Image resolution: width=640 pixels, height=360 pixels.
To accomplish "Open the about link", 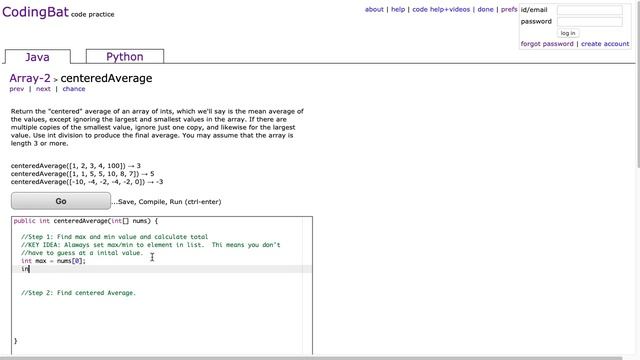I will (x=374, y=9).
